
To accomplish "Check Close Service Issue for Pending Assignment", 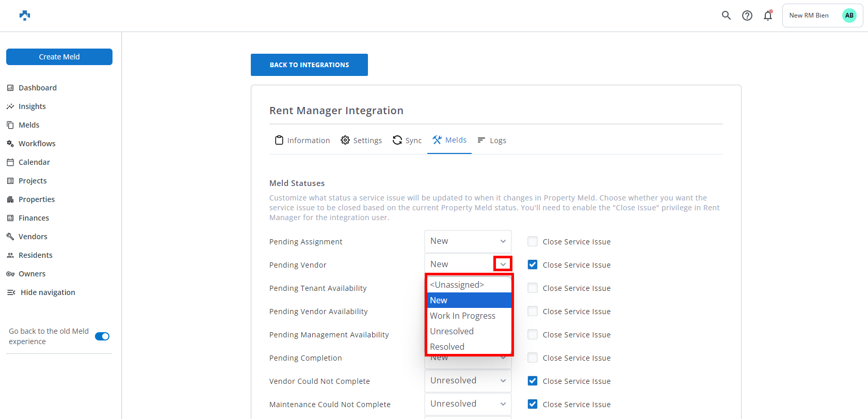I will 533,241.
